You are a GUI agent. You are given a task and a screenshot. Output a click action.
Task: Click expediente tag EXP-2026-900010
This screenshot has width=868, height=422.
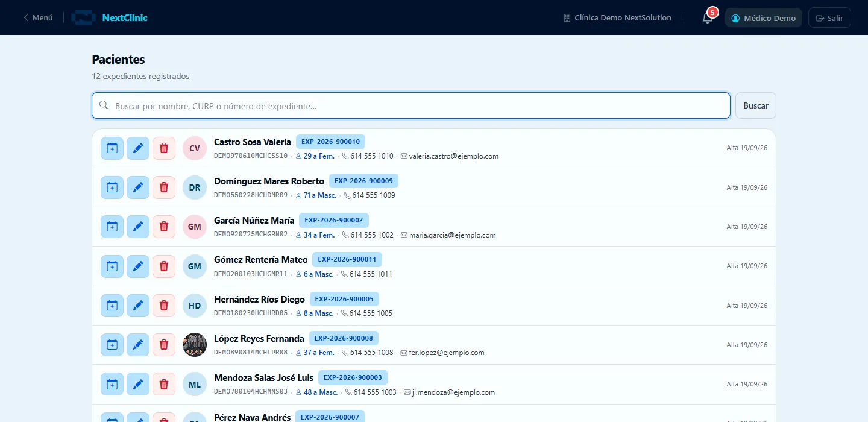(330, 142)
